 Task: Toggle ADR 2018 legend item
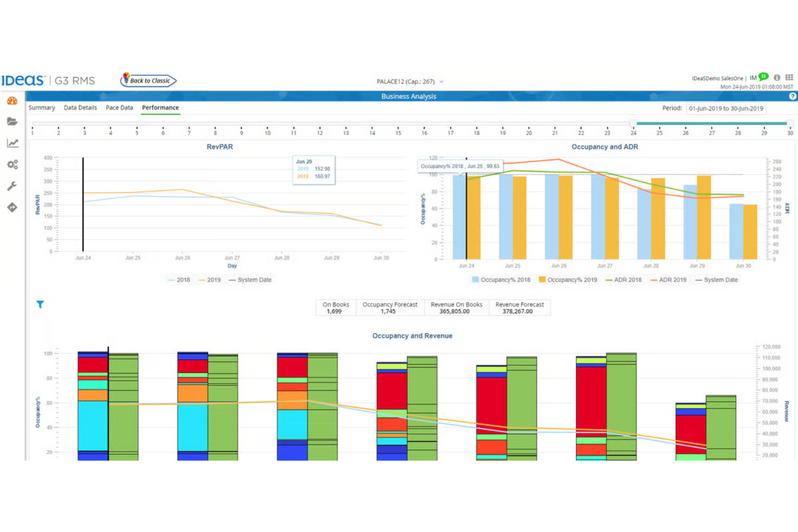point(623,280)
